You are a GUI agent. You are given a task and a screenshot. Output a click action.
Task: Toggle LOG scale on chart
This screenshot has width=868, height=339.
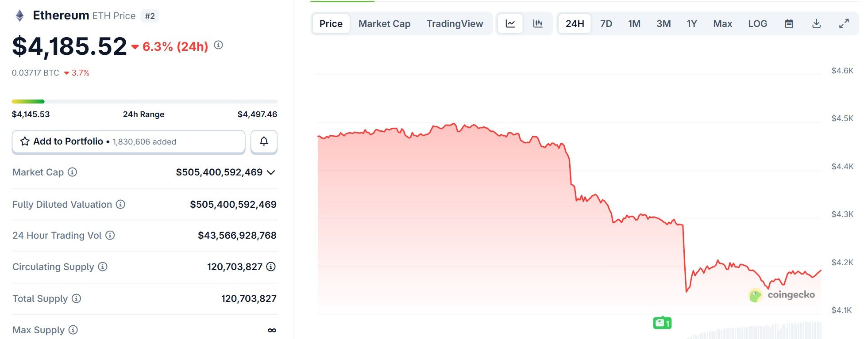coord(757,24)
